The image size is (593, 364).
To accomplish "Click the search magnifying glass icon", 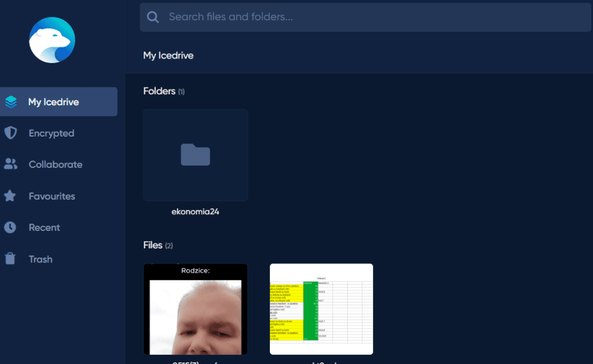I will pos(153,17).
